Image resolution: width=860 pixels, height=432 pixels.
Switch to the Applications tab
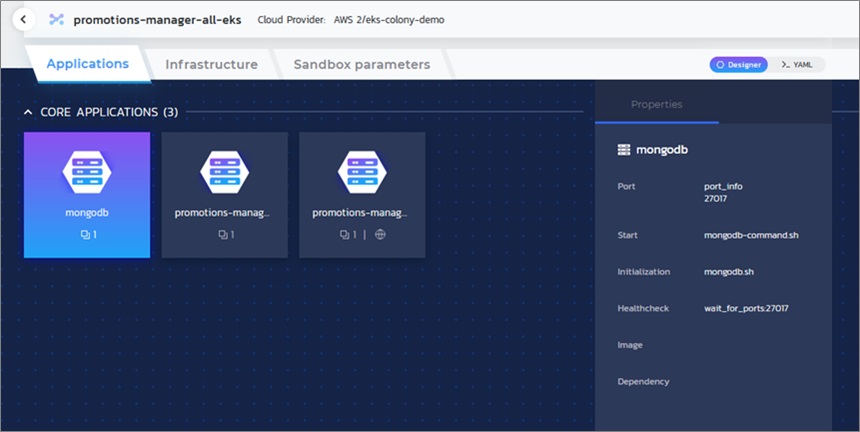click(x=88, y=64)
